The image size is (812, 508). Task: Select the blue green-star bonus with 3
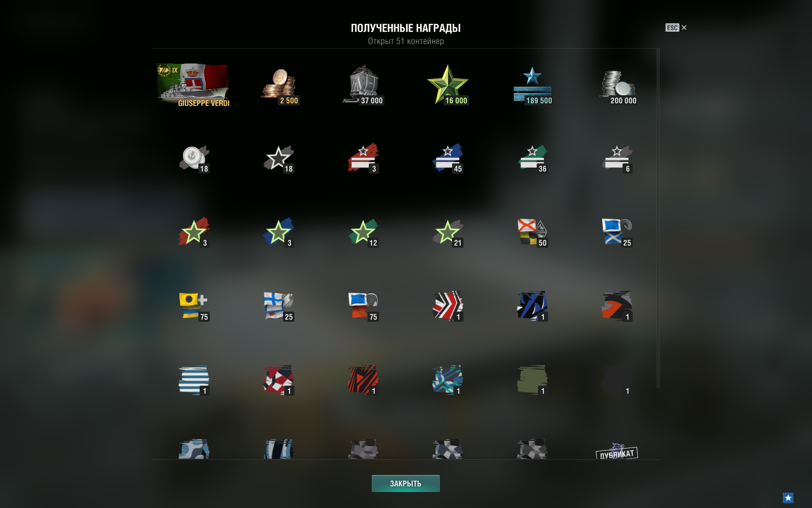(278, 232)
